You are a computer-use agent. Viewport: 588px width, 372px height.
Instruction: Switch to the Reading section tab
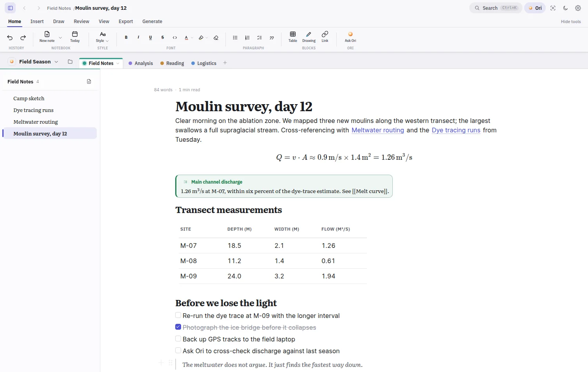tap(172, 63)
